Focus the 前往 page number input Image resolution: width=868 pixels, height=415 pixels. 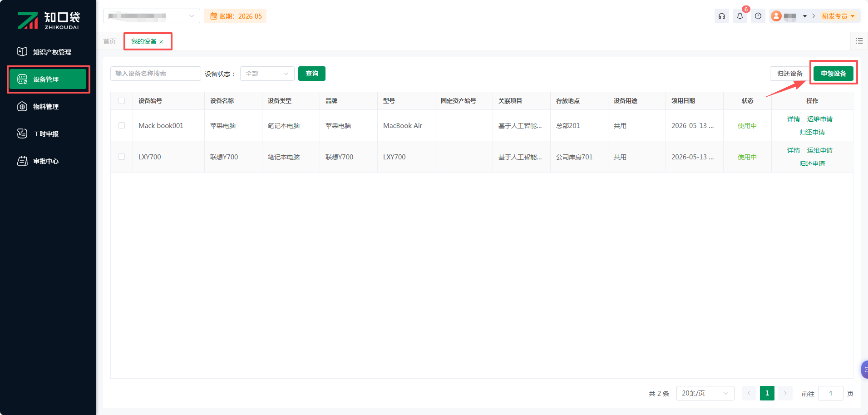831,393
